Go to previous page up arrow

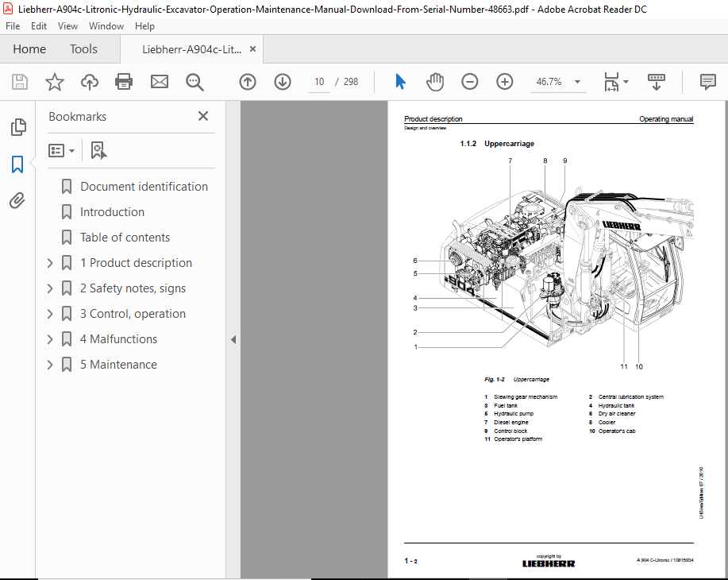pos(248,82)
